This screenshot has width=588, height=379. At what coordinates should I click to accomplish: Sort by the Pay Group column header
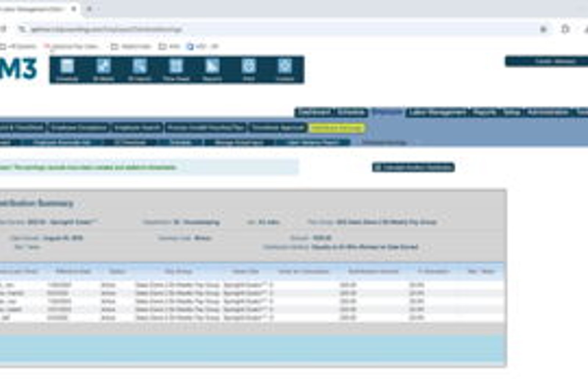178,271
